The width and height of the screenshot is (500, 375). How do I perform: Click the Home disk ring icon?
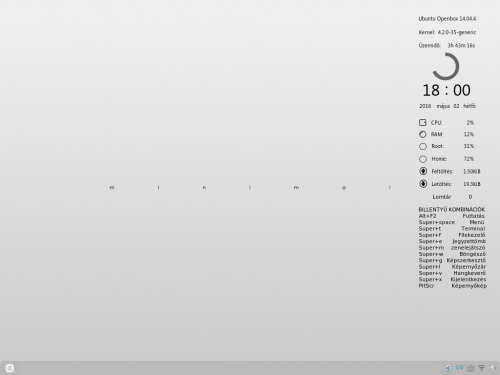(x=423, y=159)
